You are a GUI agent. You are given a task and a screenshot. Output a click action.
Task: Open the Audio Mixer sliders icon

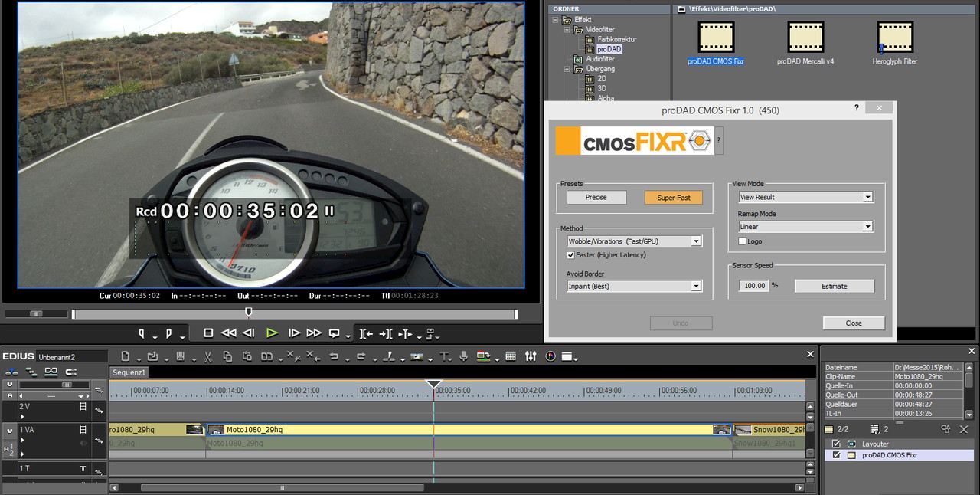(x=531, y=356)
